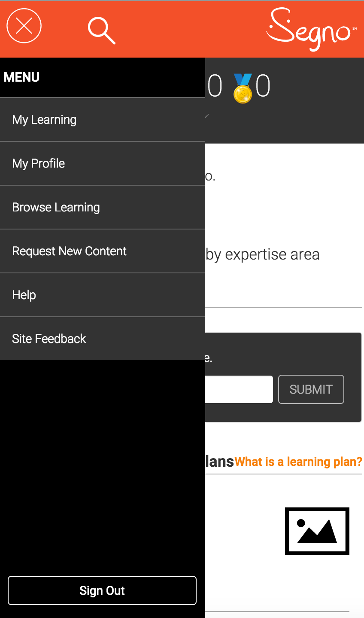Click the small edit mark beside My Learning

(x=207, y=116)
